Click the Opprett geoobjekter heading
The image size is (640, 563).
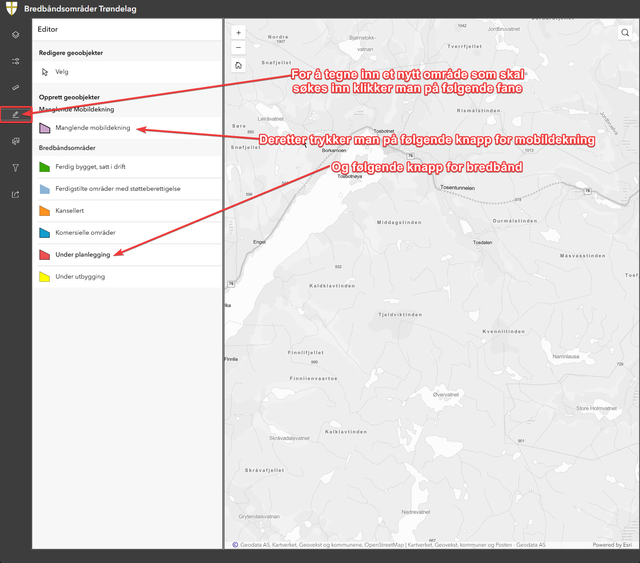pos(69,97)
